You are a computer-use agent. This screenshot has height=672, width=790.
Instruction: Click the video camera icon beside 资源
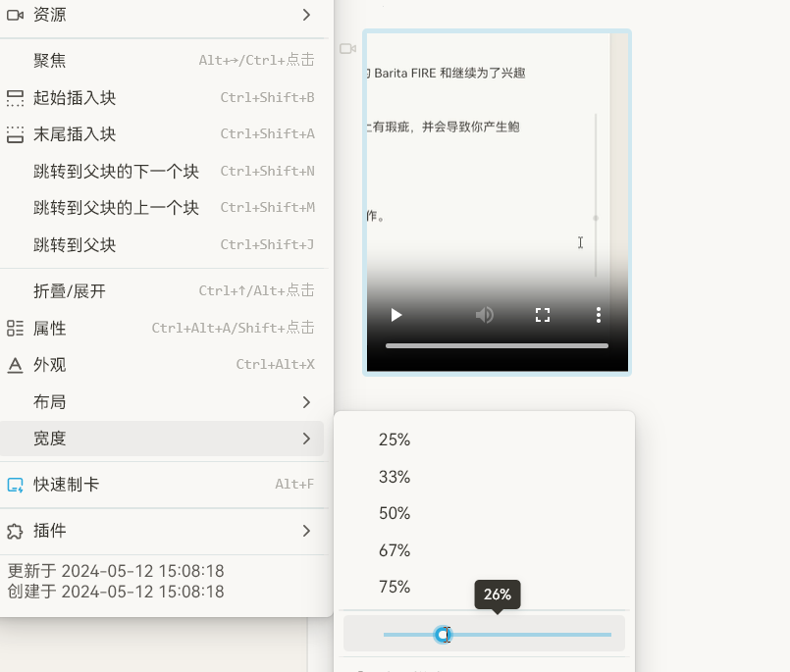click(15, 15)
